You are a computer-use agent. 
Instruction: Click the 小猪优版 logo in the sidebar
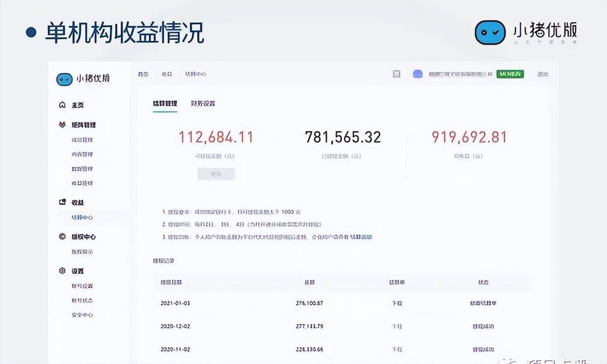coord(83,79)
